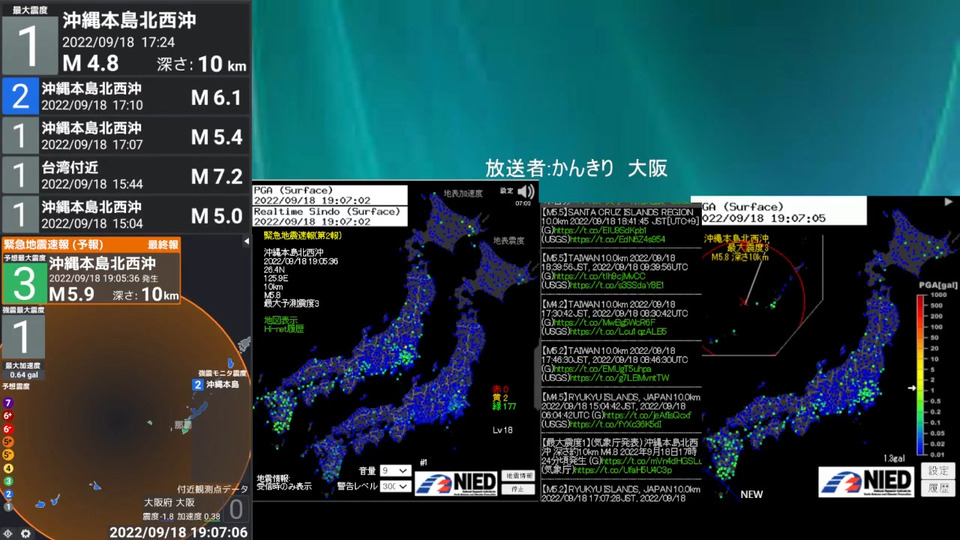Click the 放送者:かんきり 大阪 caption

576,168
